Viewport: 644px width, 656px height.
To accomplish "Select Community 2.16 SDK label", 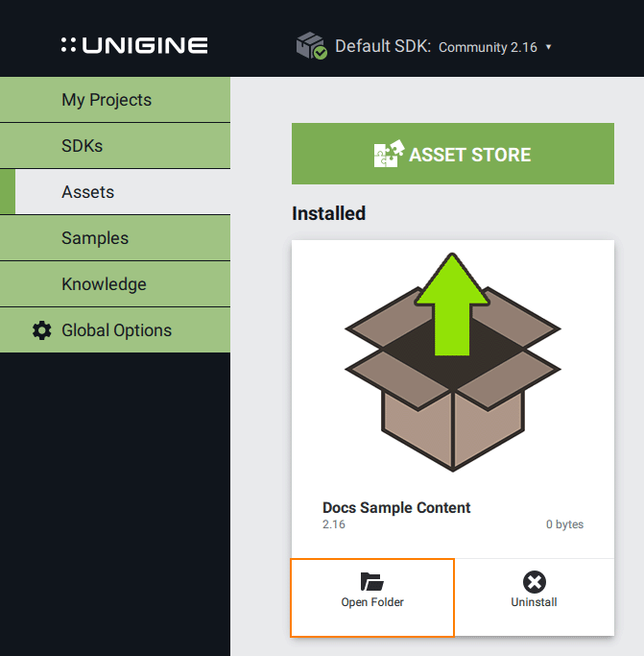I will [x=488, y=47].
